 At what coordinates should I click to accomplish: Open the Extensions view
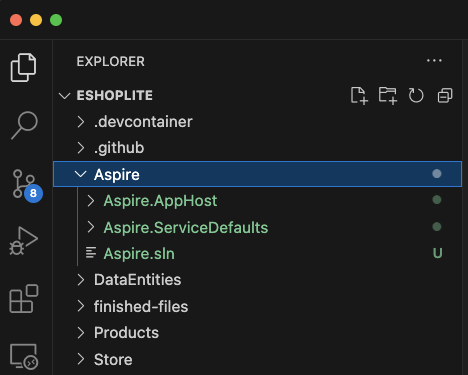point(24,299)
